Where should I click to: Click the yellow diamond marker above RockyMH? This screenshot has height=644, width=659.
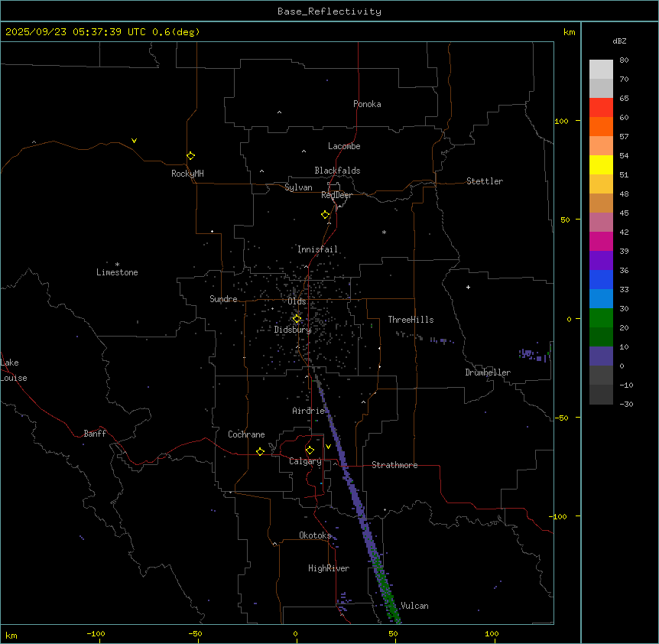coord(190,155)
